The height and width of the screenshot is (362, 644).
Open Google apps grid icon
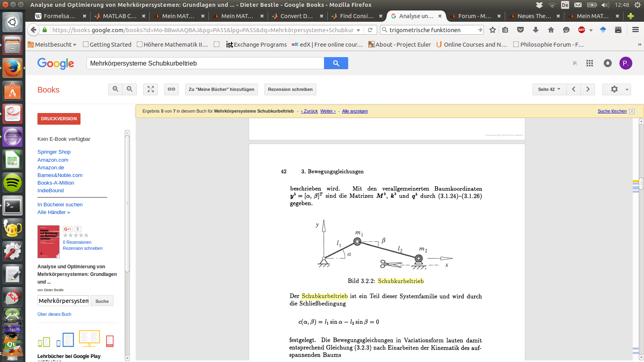click(x=590, y=63)
